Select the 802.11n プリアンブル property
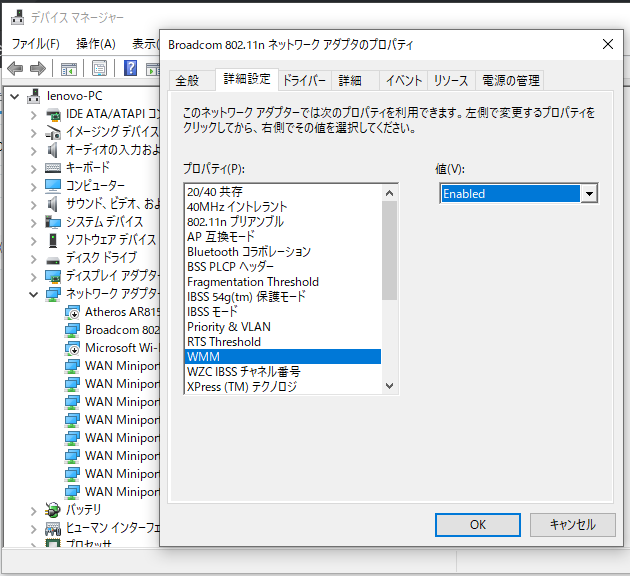 coord(283,222)
